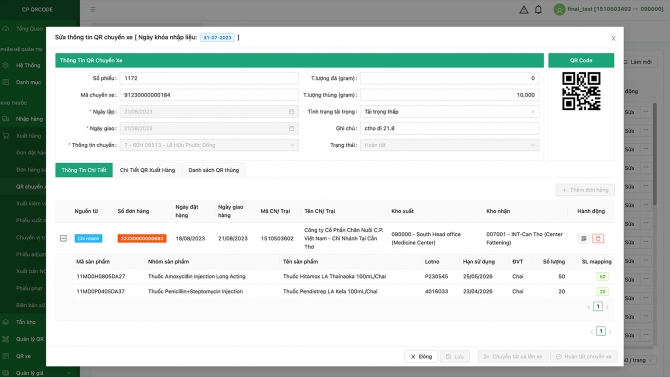Click the T.lượng đá (gram) field
The image size is (670, 377).
coord(450,78)
